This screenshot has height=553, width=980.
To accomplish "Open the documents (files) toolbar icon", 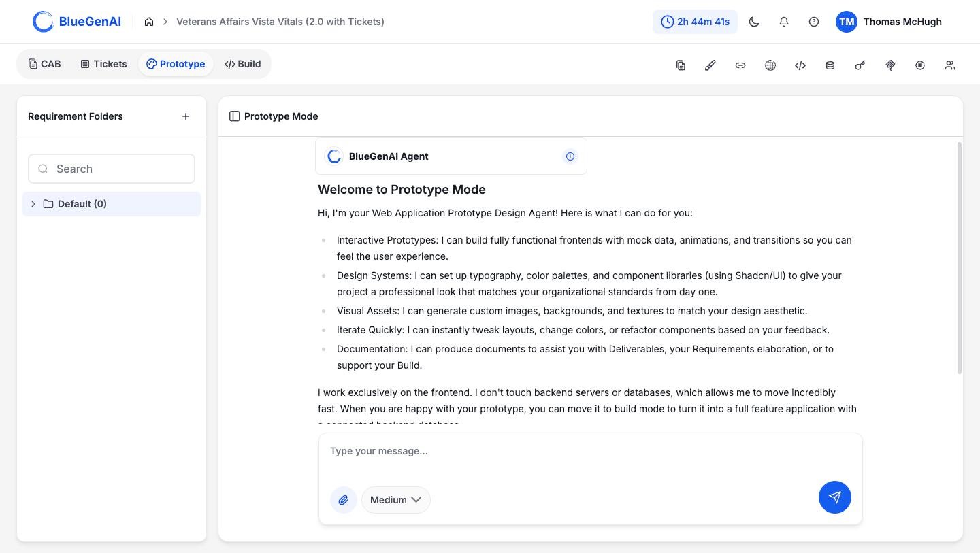I will point(681,65).
